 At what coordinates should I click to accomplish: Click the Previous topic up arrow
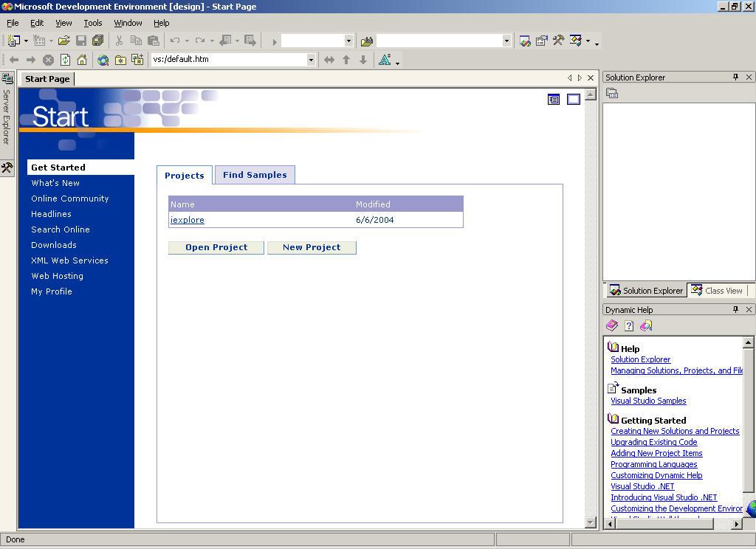tap(346, 60)
